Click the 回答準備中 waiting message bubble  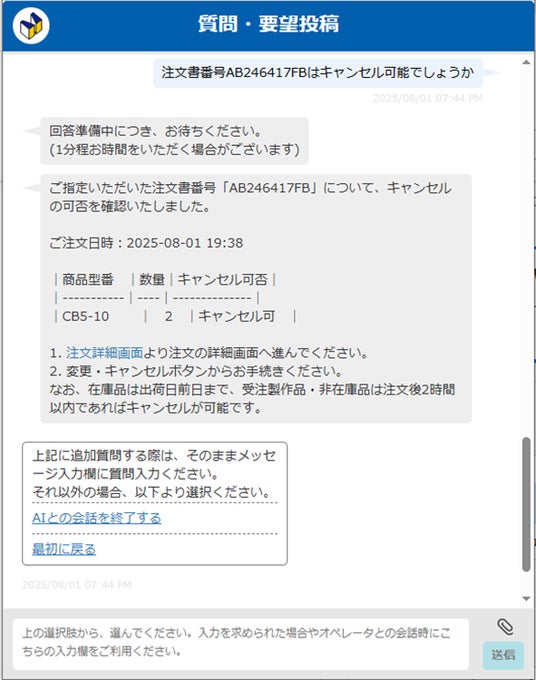[174, 141]
